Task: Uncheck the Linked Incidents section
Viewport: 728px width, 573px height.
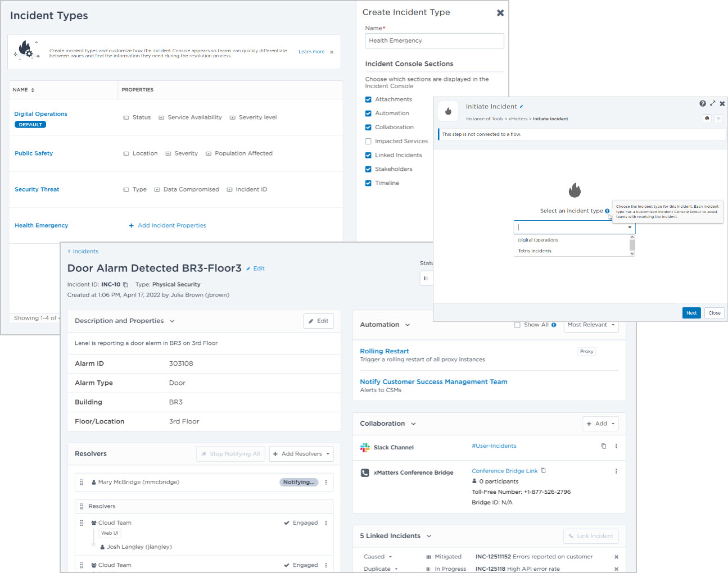Action: (x=368, y=155)
